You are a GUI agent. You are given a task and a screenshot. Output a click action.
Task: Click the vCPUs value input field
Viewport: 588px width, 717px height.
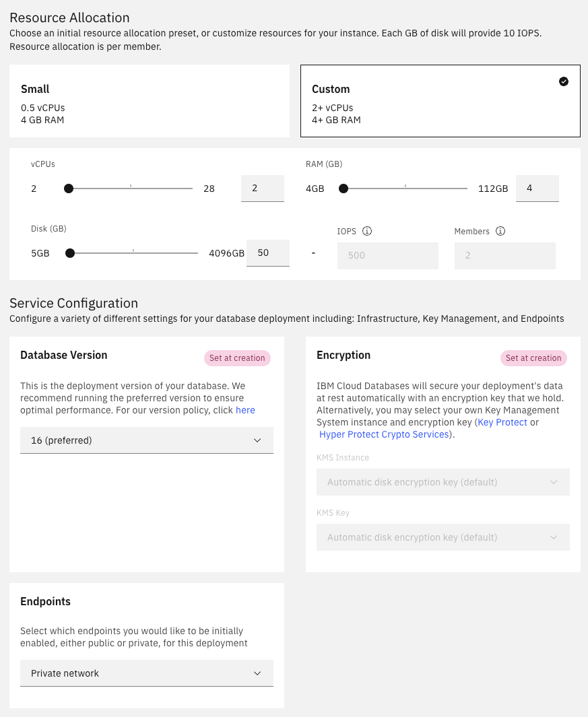(262, 189)
